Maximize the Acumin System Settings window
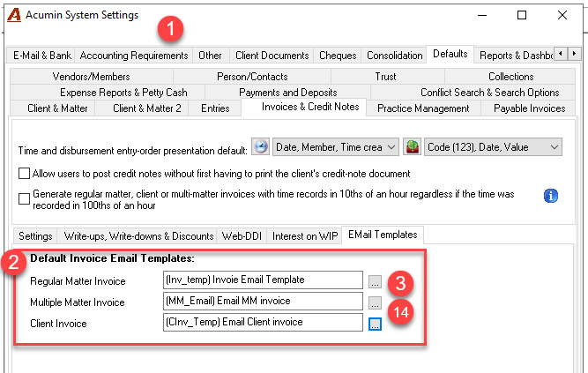 522,15
